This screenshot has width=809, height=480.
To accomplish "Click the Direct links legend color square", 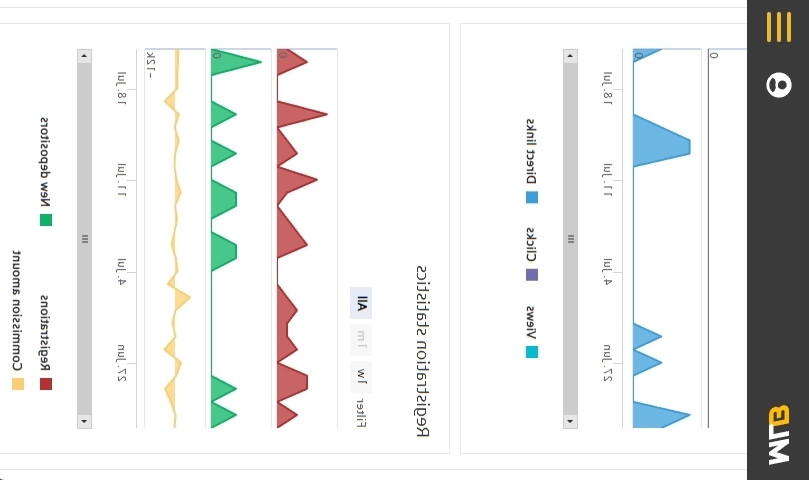I will 532,197.
